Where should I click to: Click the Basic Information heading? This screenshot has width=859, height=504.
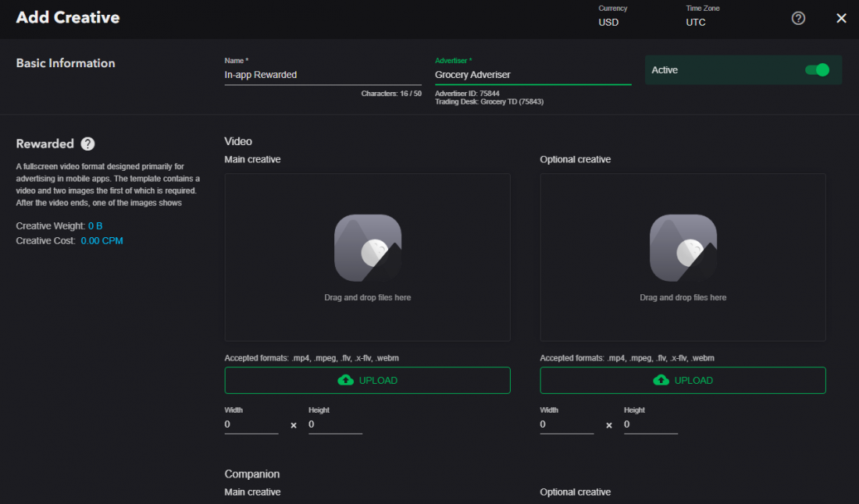[x=66, y=63]
